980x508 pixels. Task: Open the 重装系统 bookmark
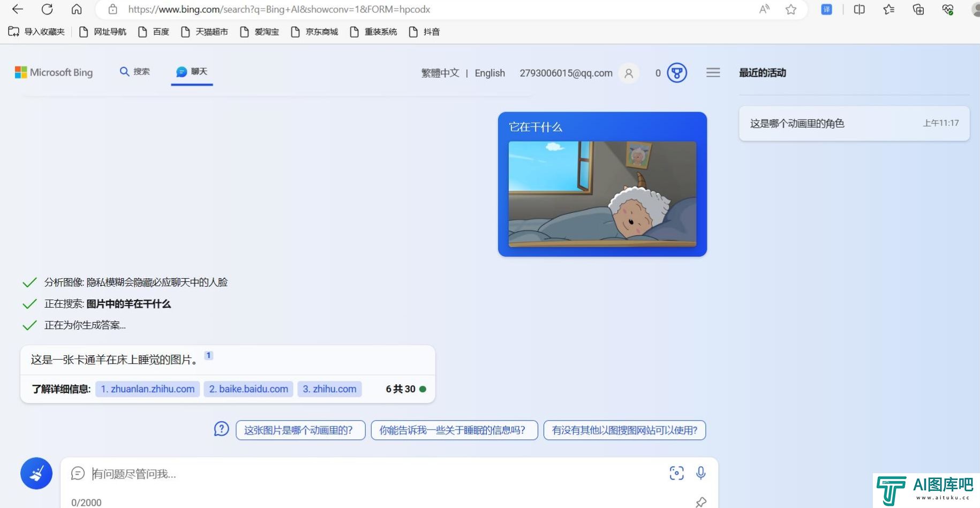373,32
